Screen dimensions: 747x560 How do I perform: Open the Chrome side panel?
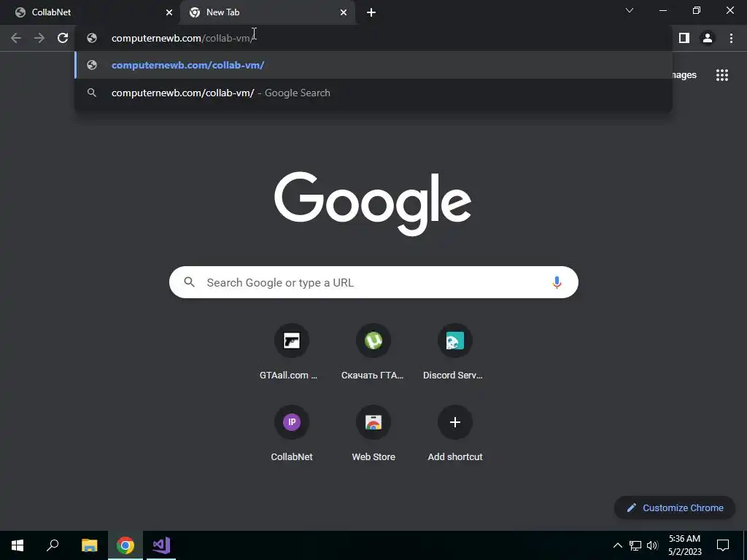684,38
